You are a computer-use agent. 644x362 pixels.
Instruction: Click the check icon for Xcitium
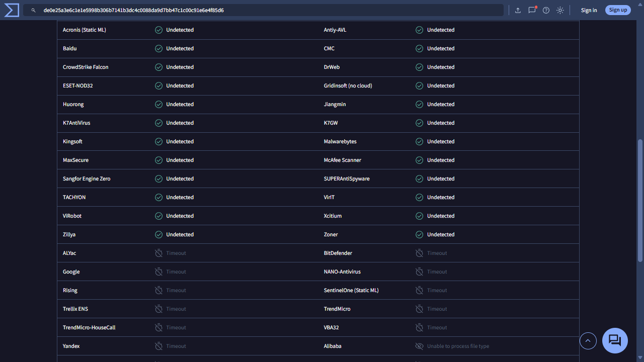click(x=419, y=216)
